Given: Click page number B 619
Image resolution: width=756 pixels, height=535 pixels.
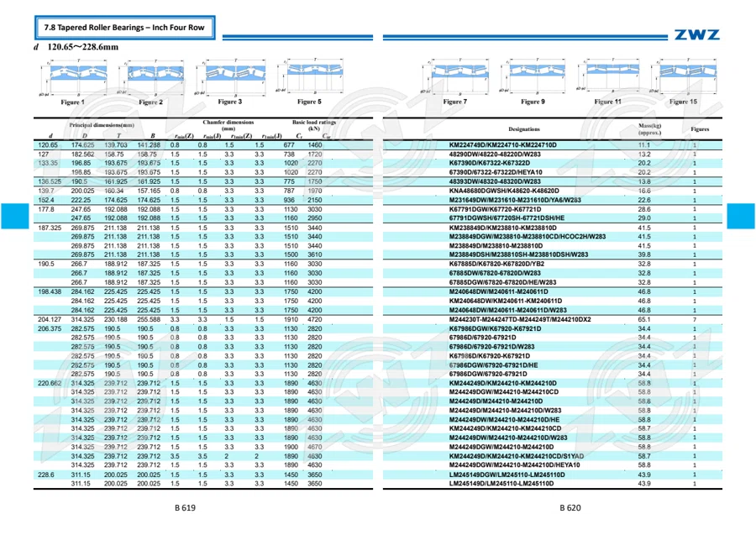Looking at the screenshot, I should (x=185, y=507).
